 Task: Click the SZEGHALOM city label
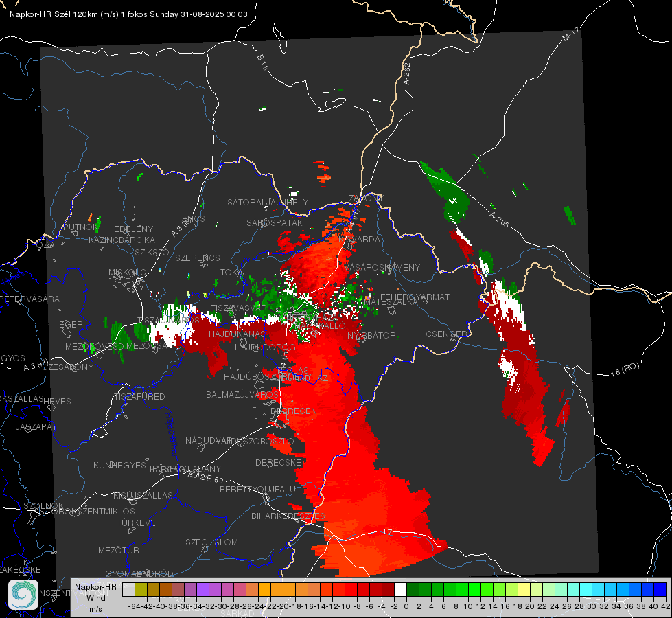[x=211, y=542]
